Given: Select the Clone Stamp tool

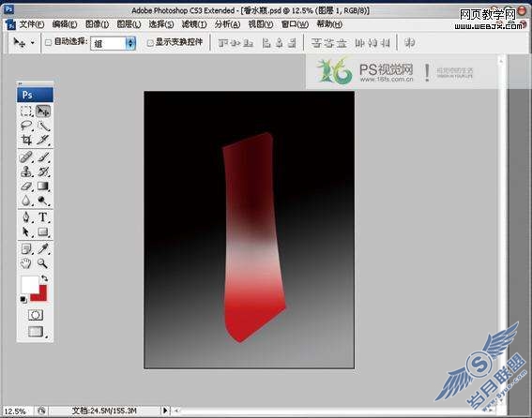Looking at the screenshot, I should [x=26, y=172].
